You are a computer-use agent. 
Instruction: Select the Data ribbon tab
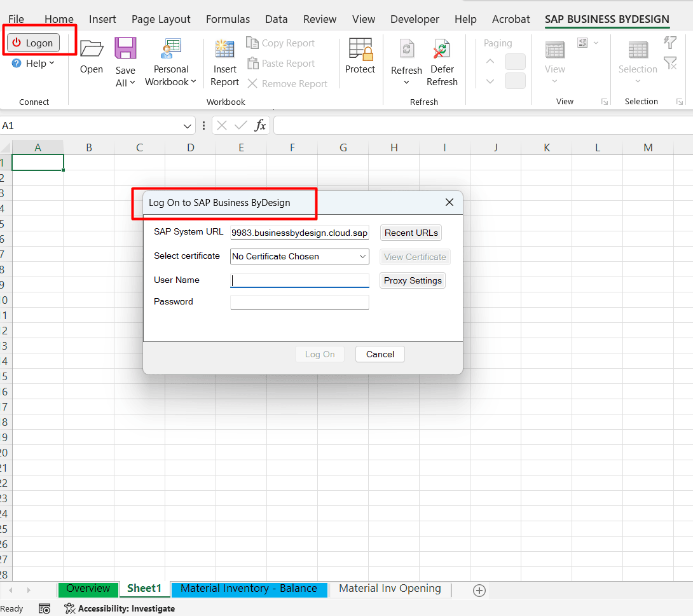pyautogui.click(x=276, y=19)
